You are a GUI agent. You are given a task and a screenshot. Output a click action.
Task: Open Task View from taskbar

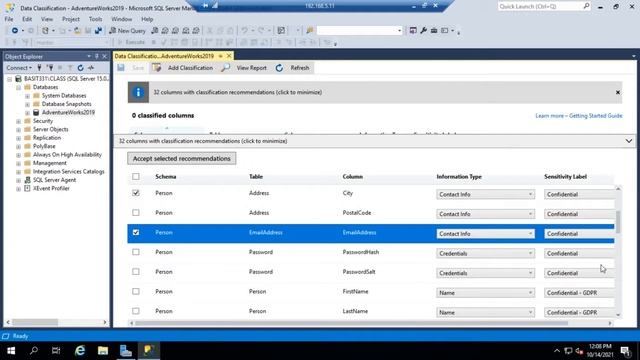point(56,350)
